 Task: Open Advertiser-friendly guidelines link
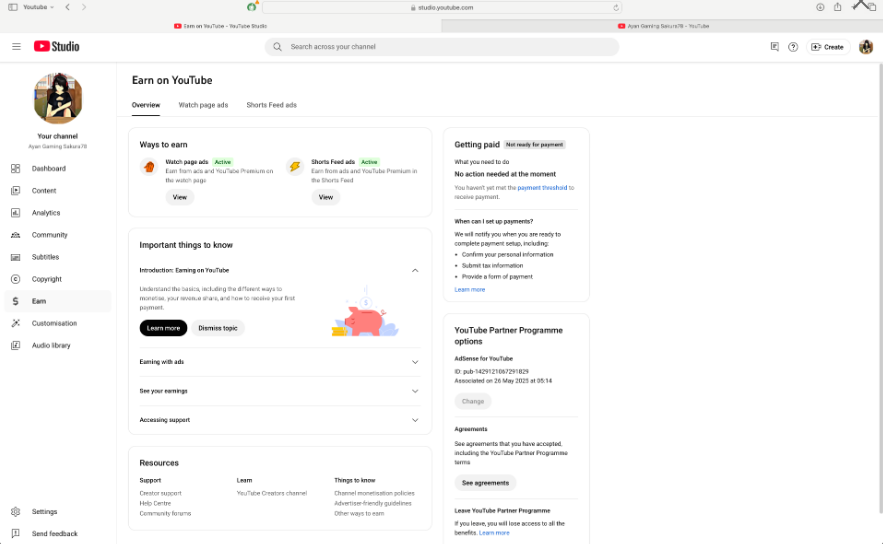(x=373, y=503)
